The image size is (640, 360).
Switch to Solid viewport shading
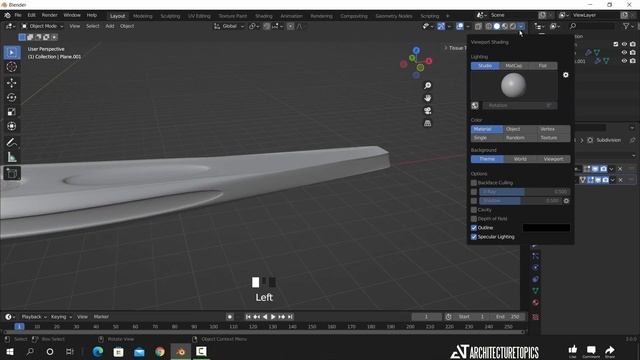point(497,26)
